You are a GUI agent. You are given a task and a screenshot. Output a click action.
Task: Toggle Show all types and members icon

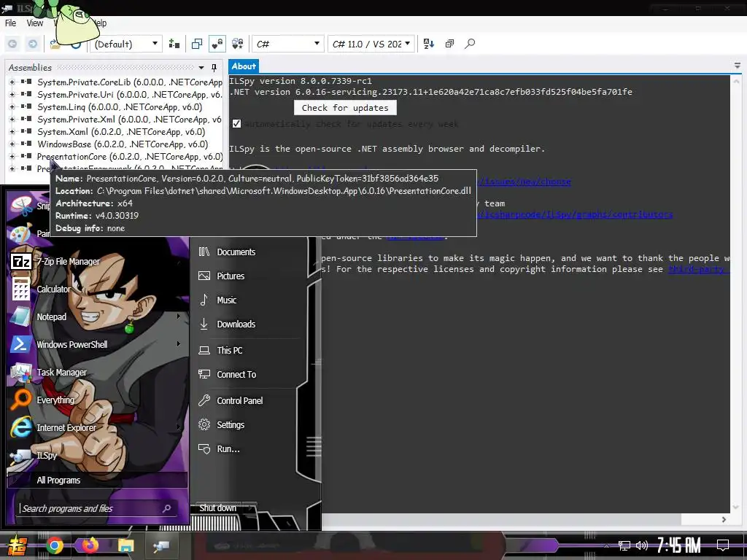pyautogui.click(x=237, y=44)
